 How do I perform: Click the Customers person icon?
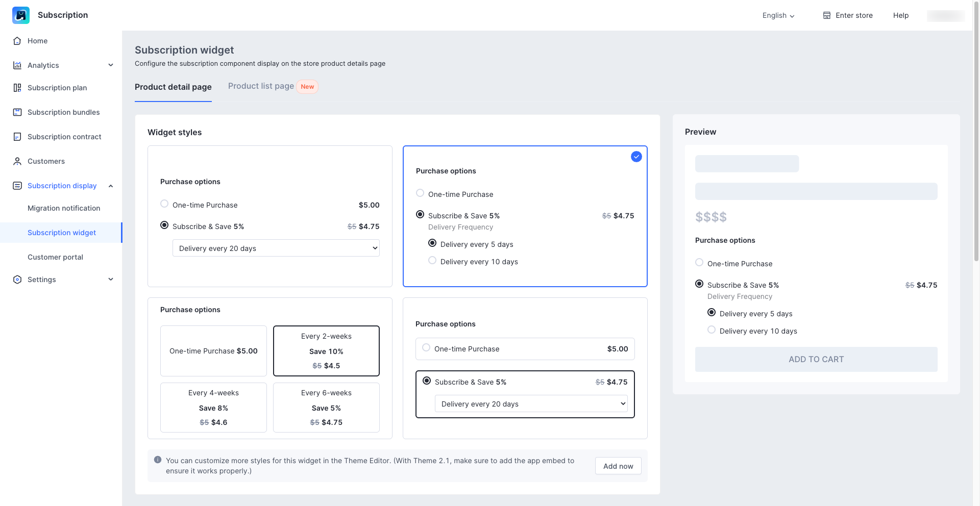tap(17, 161)
